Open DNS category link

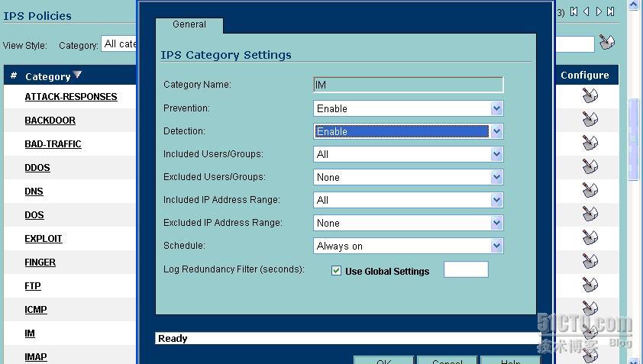point(34,192)
